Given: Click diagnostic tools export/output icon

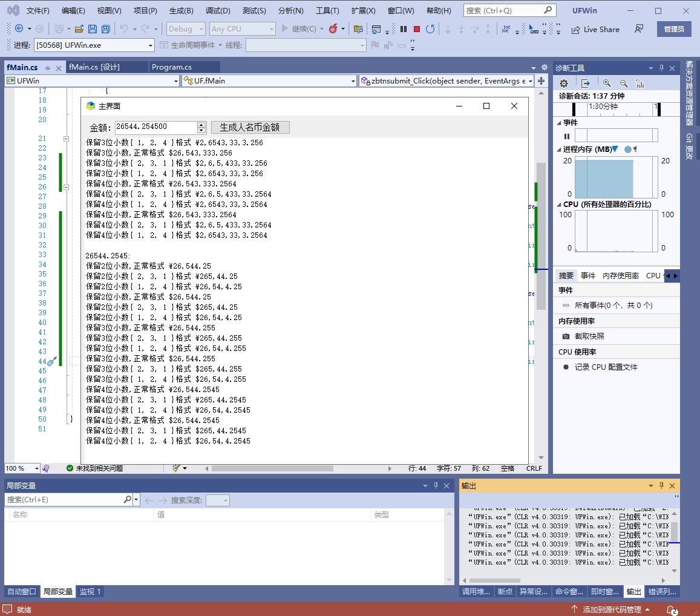Looking at the screenshot, I should pyautogui.click(x=585, y=84).
